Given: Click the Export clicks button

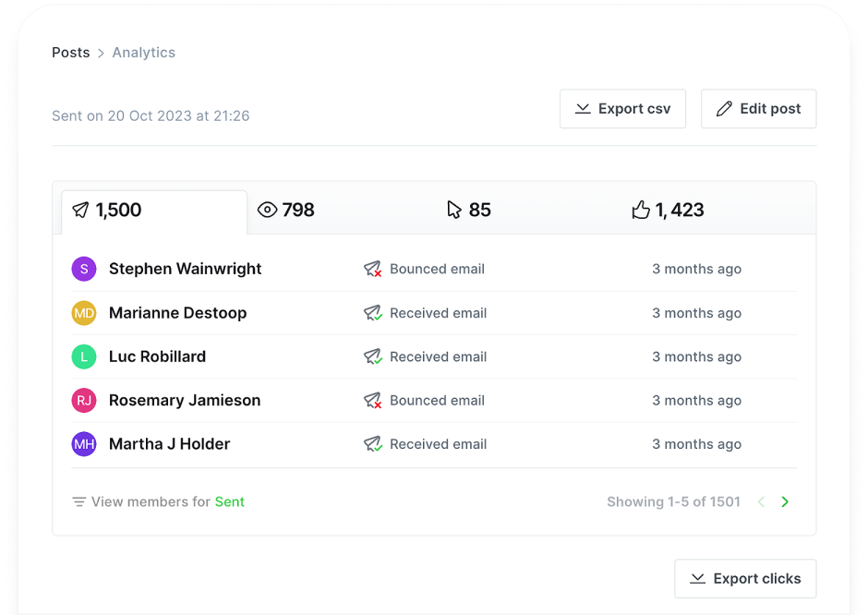Looking at the screenshot, I should 745,578.
